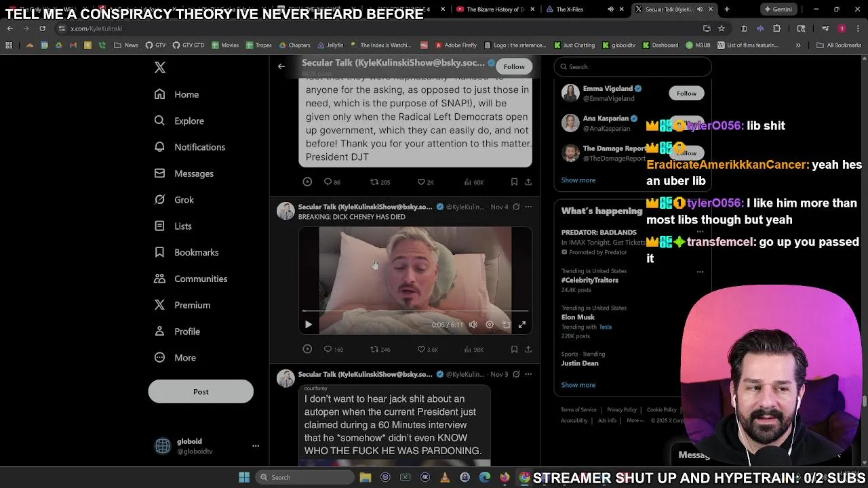Screen dimensions: 868x488
Task: Open Notifications in the X sidebar
Action: [x=190, y=147]
